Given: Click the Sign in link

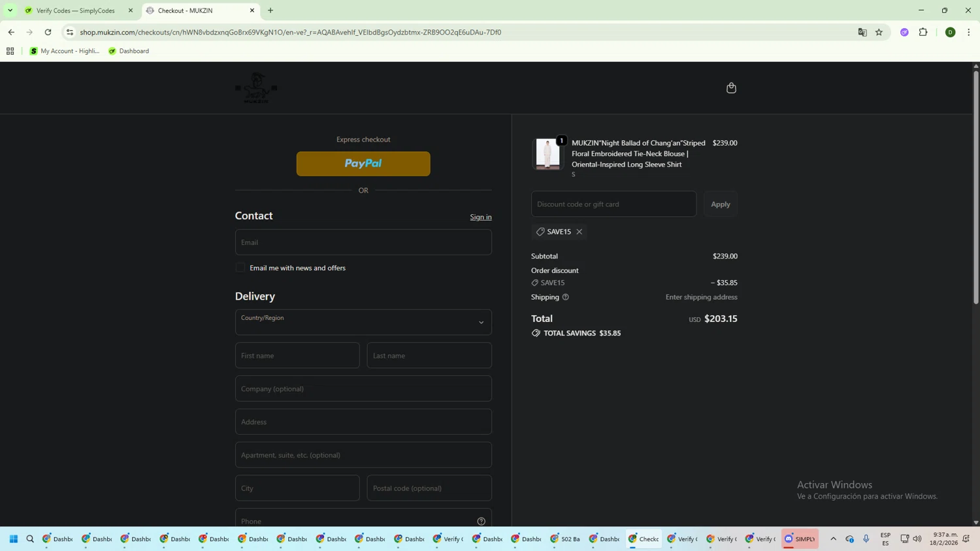Looking at the screenshot, I should tap(481, 217).
